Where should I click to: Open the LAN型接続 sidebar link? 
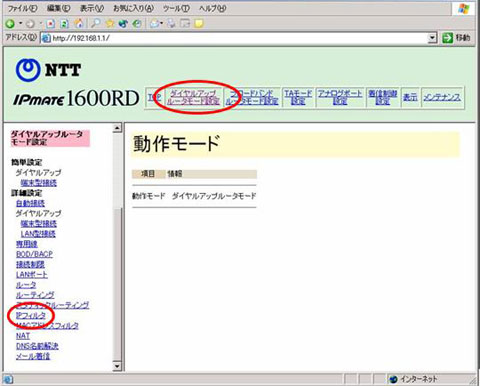click(38, 234)
